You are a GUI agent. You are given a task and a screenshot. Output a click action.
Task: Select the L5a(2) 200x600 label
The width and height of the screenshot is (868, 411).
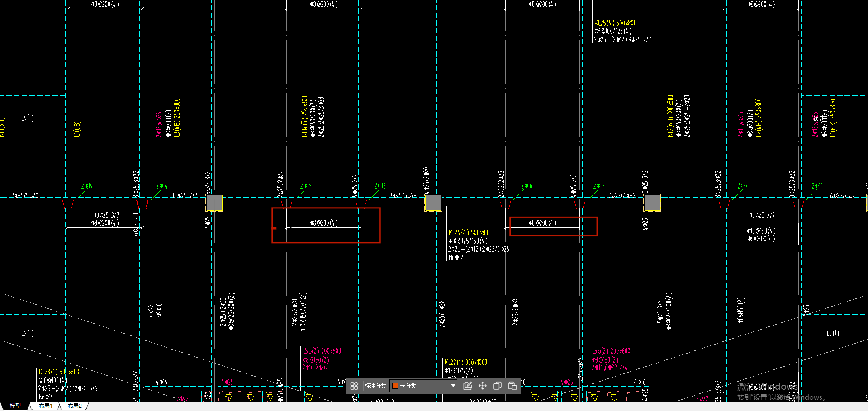coord(611,351)
